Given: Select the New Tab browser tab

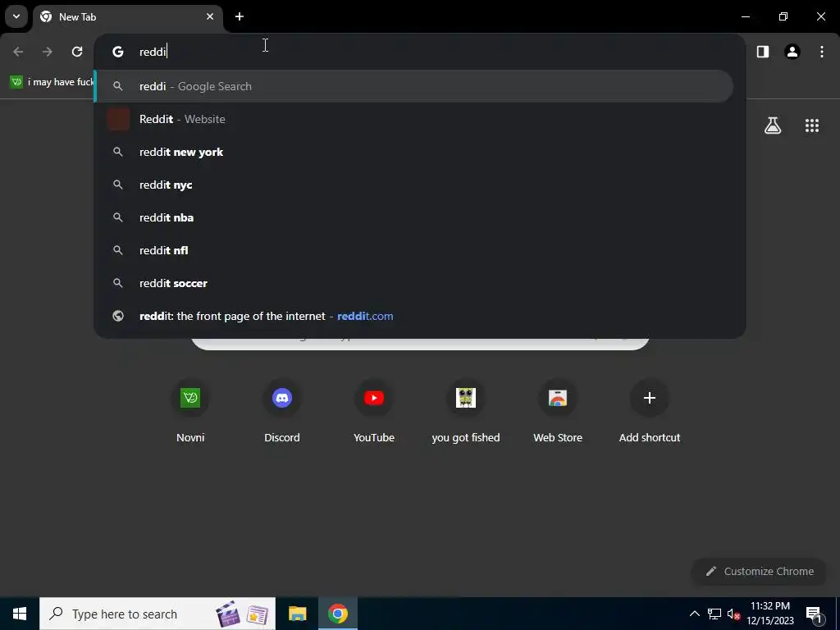Looking at the screenshot, I should pos(127,17).
